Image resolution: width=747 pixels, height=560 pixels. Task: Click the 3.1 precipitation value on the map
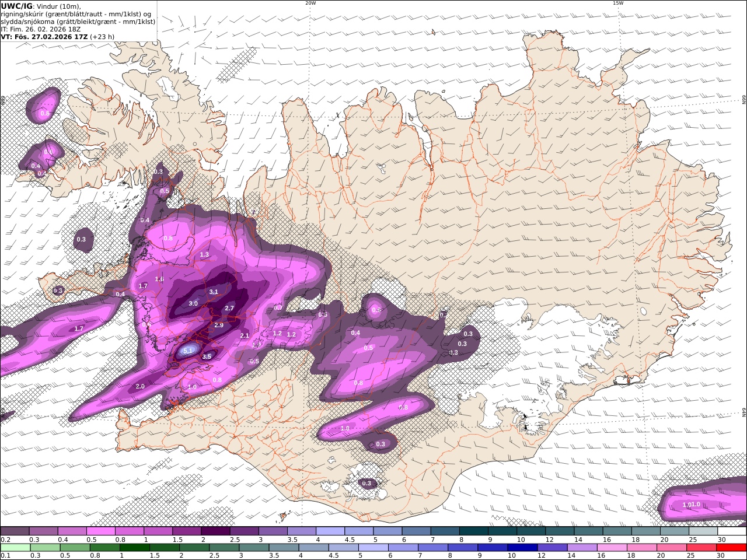coord(214,292)
